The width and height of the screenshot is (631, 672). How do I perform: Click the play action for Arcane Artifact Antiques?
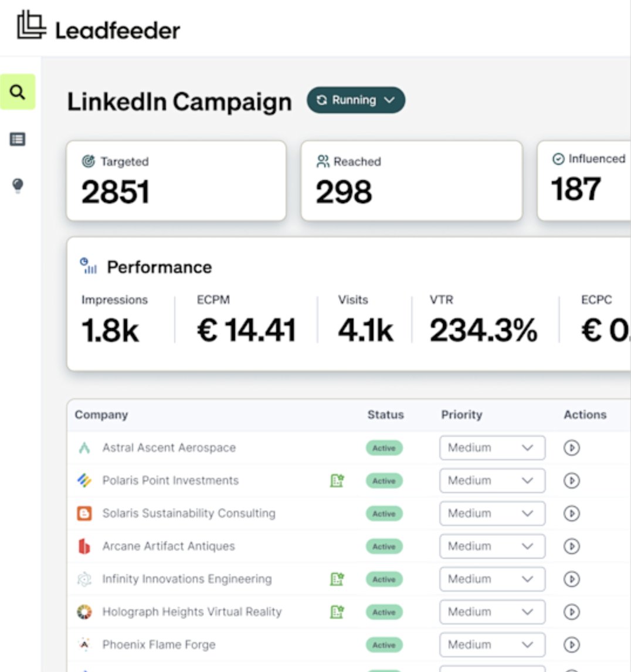pos(571,547)
